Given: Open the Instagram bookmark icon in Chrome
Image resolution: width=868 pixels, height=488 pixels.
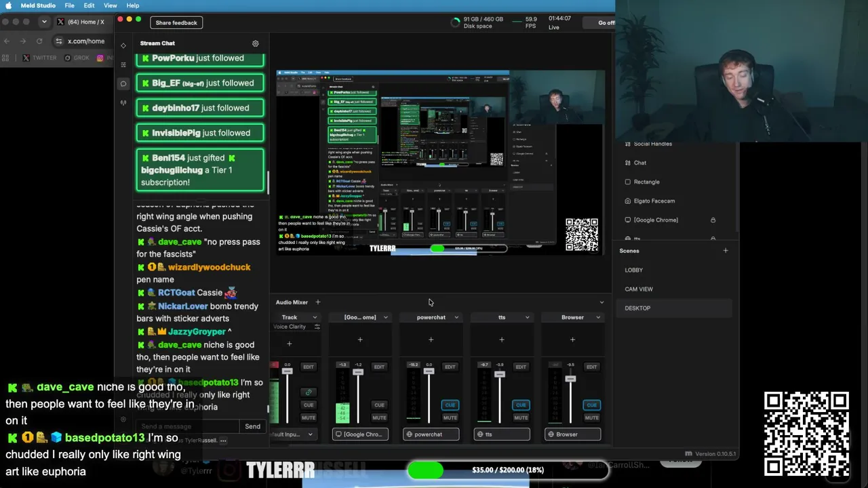Looking at the screenshot, I should coord(100,58).
